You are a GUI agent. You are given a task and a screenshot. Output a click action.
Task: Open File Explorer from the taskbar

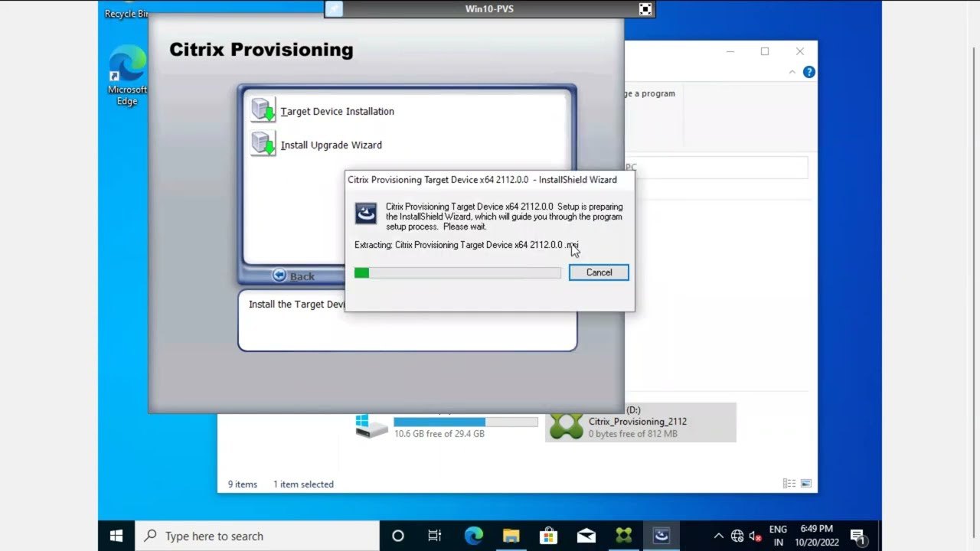[511, 536]
